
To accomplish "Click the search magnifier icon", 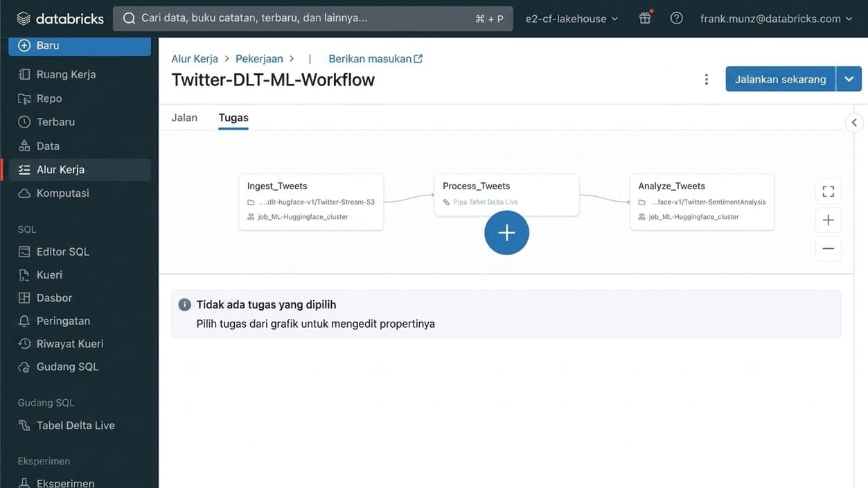I will [x=129, y=18].
